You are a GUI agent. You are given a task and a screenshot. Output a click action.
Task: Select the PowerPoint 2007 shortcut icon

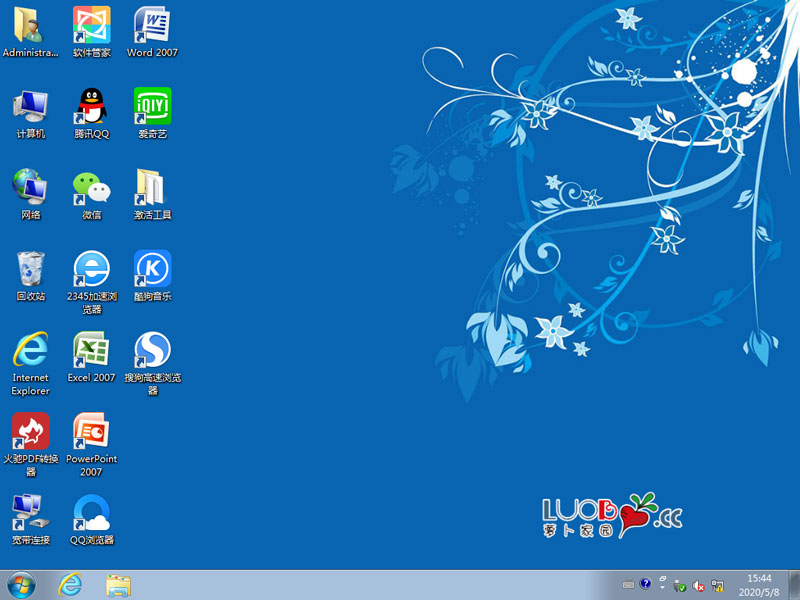pyautogui.click(x=91, y=431)
